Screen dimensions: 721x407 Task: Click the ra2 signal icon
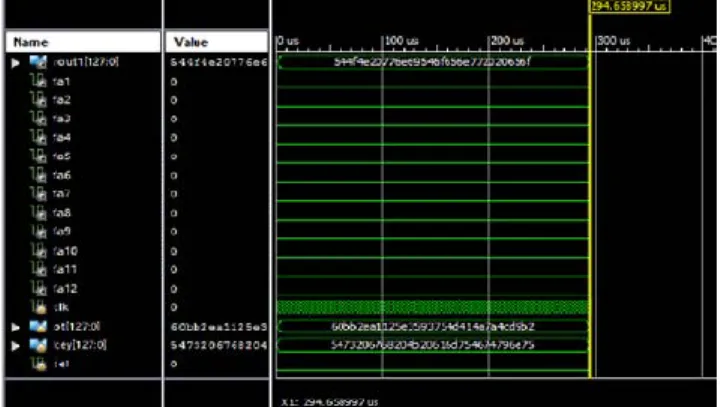39,100
